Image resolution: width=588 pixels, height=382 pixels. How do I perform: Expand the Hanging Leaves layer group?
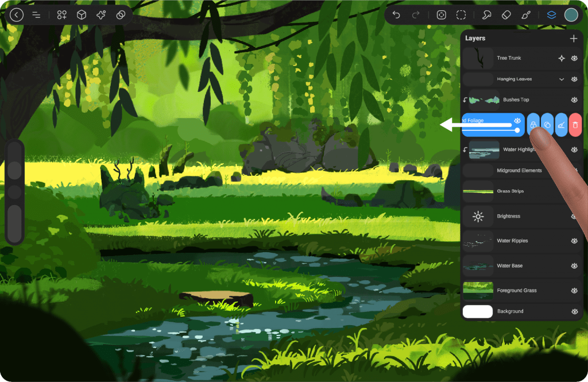click(562, 79)
